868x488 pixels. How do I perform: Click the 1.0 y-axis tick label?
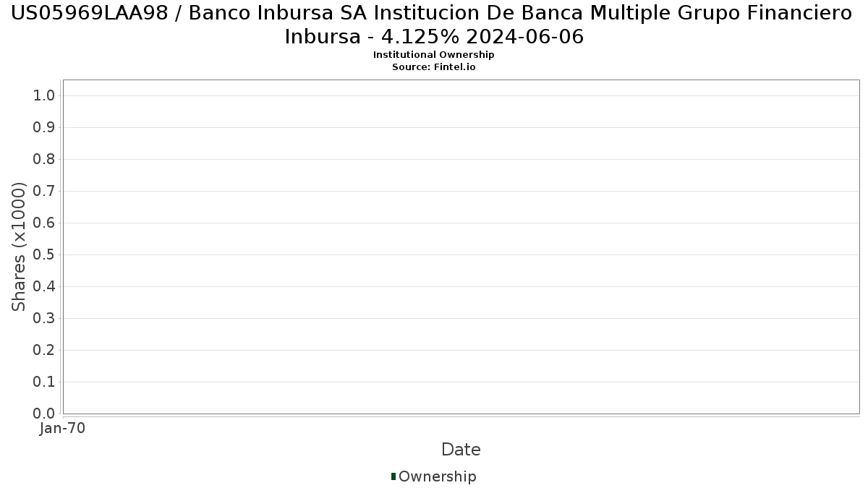(45, 96)
